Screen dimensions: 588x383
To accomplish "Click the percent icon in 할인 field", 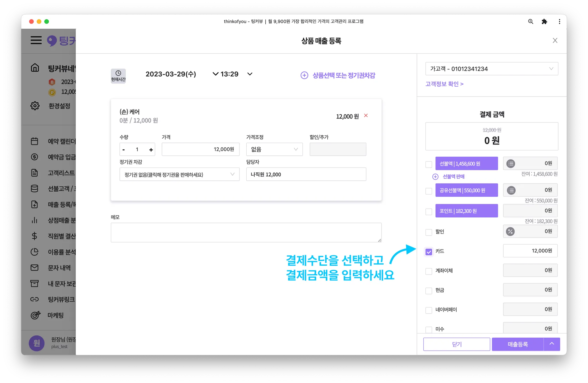I will pyautogui.click(x=510, y=232).
